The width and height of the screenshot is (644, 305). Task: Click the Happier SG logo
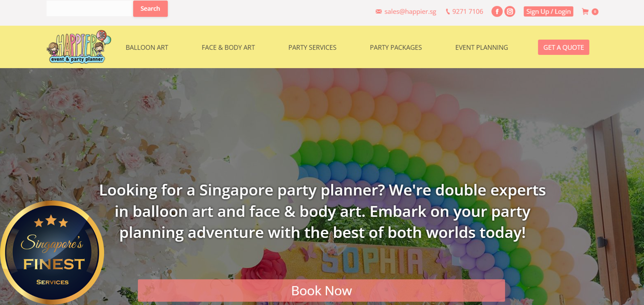tap(79, 47)
